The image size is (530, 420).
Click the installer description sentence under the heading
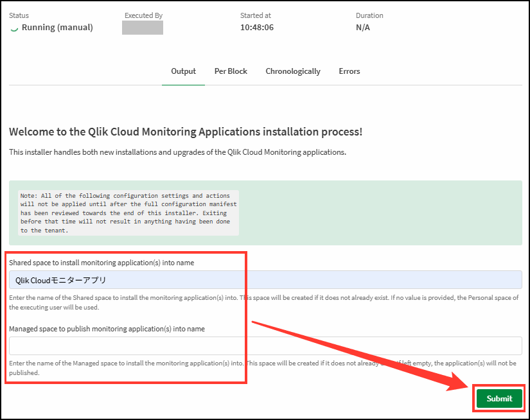point(177,152)
